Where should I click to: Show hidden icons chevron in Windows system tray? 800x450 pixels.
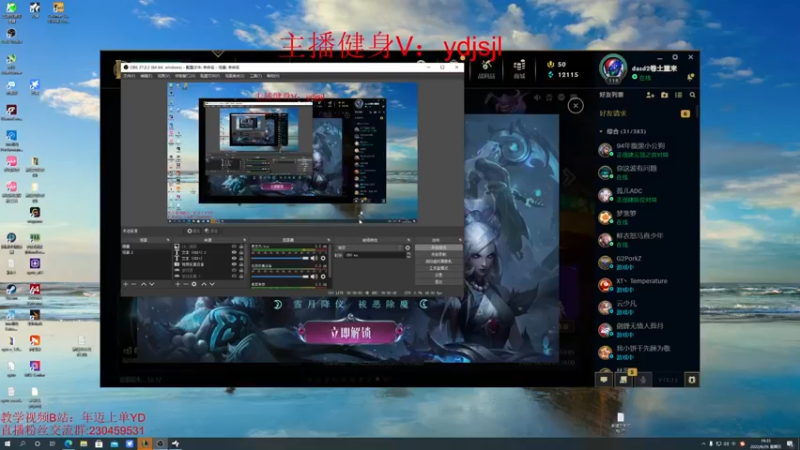pyautogui.click(x=704, y=444)
